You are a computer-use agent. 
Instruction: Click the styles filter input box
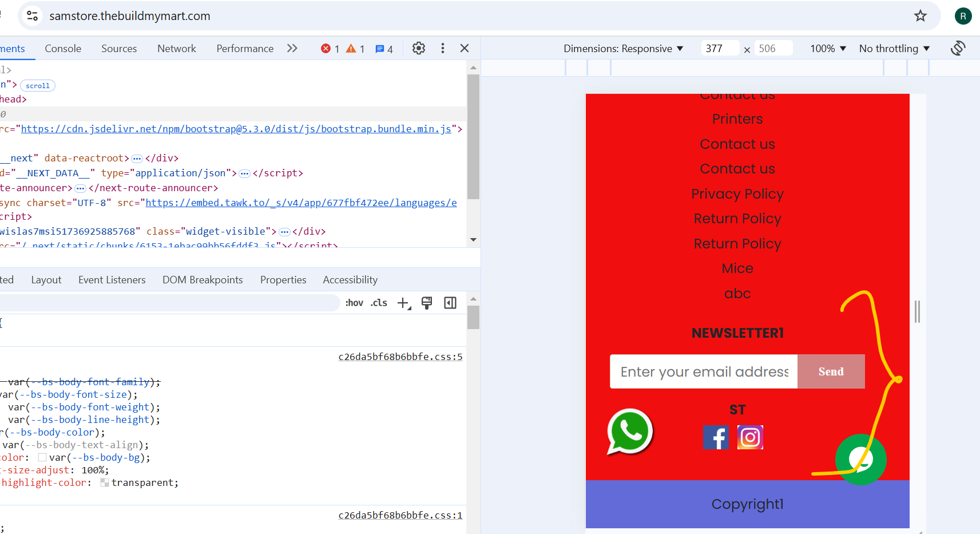point(169,303)
